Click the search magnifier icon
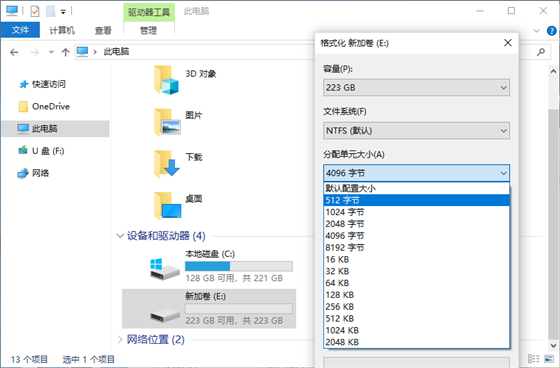 coord(541,52)
